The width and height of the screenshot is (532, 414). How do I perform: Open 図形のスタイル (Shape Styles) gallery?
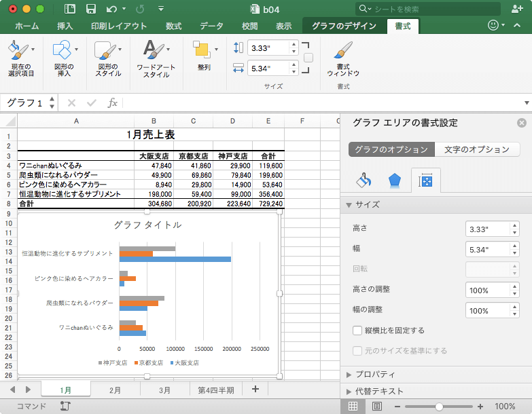(108, 58)
